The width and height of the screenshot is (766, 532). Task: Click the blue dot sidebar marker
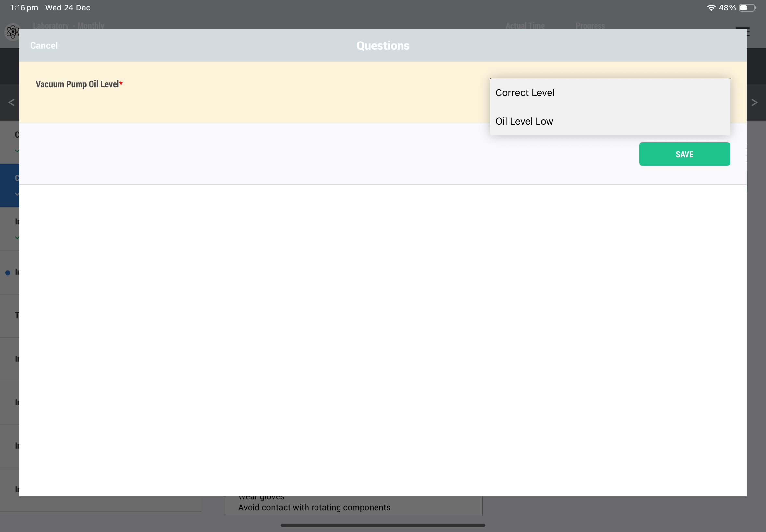pos(8,273)
